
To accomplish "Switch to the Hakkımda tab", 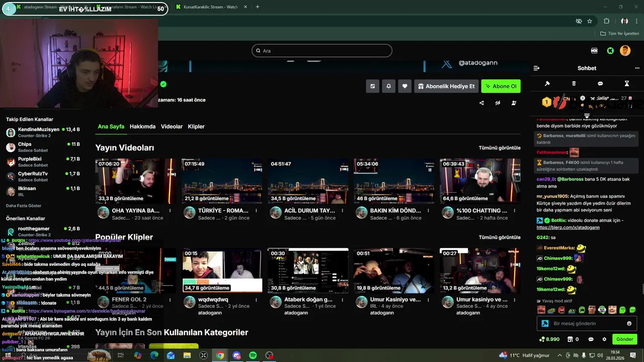I will coord(142,127).
